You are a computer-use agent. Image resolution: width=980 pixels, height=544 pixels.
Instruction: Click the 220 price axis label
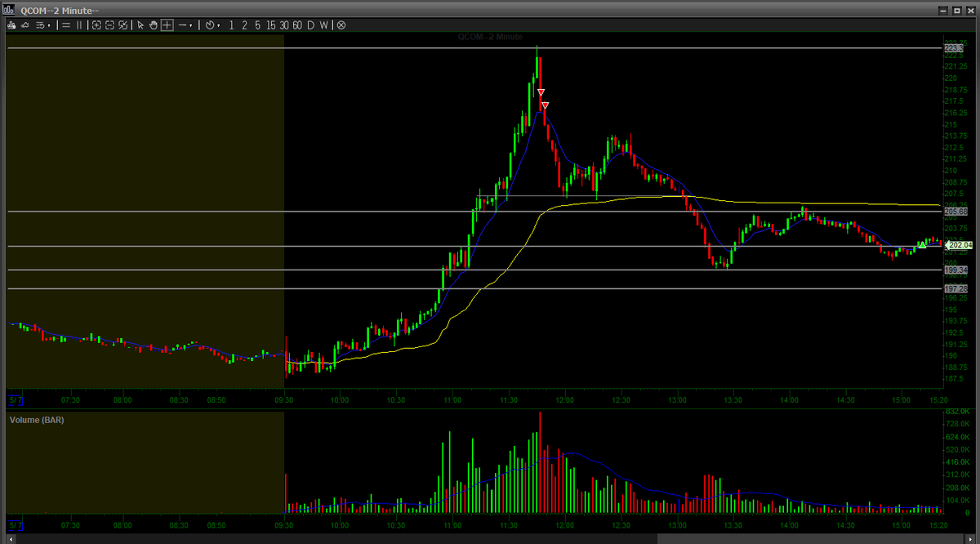pyautogui.click(x=950, y=78)
